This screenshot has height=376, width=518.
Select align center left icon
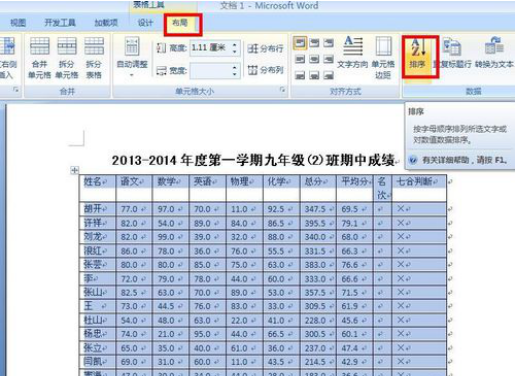click(300, 60)
